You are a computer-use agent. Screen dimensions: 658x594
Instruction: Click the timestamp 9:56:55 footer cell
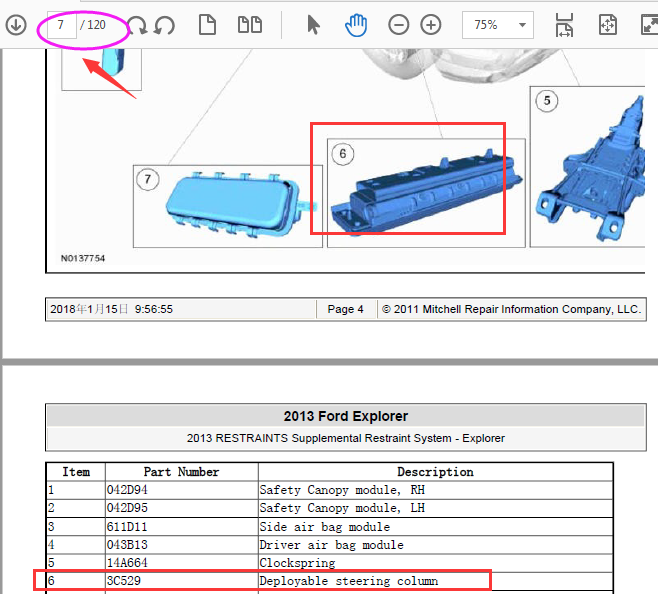click(x=181, y=309)
